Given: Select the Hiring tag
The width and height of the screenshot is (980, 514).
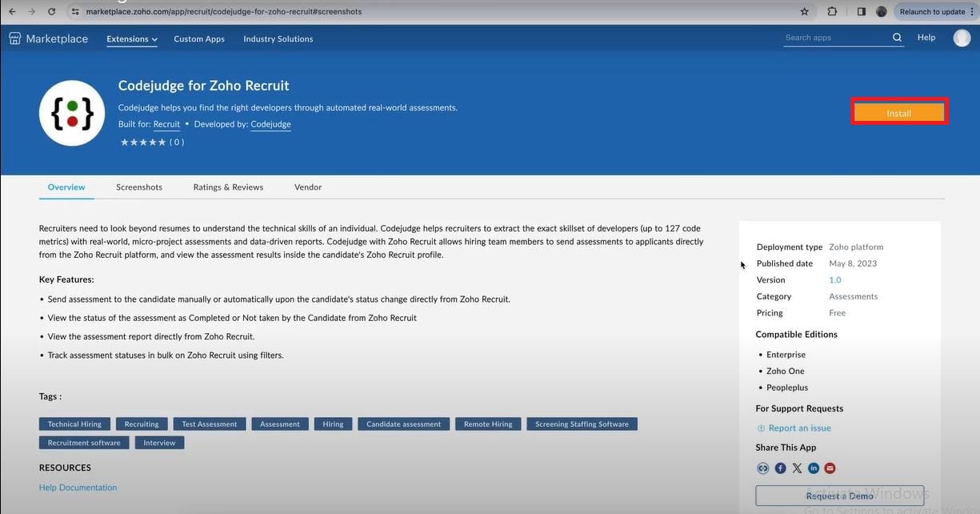Looking at the screenshot, I should (333, 424).
